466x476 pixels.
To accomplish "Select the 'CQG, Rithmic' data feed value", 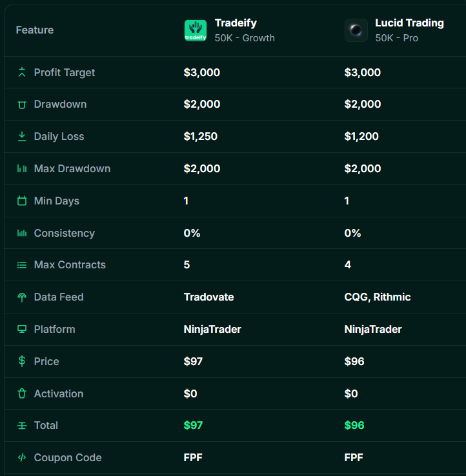I will click(x=378, y=297).
